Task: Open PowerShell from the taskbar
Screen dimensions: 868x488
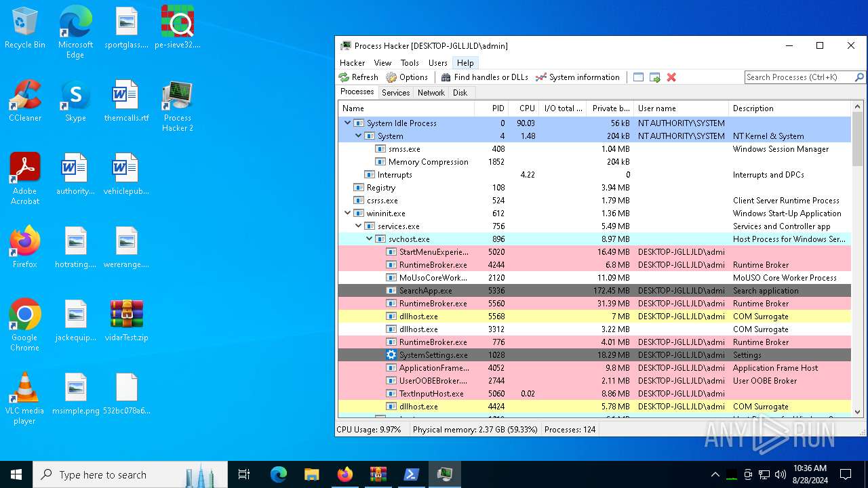Action: pos(411,474)
